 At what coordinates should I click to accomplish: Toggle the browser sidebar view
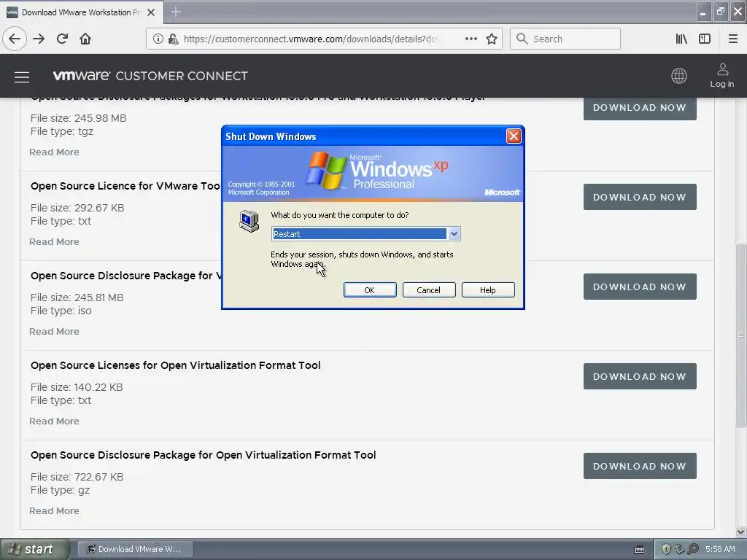click(705, 39)
